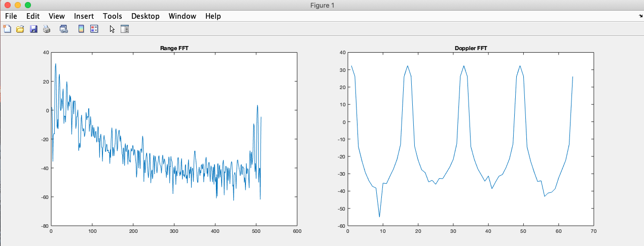Click y-axis label -60 on Doppler FFT
This screenshot has width=644, height=246.
click(341, 226)
